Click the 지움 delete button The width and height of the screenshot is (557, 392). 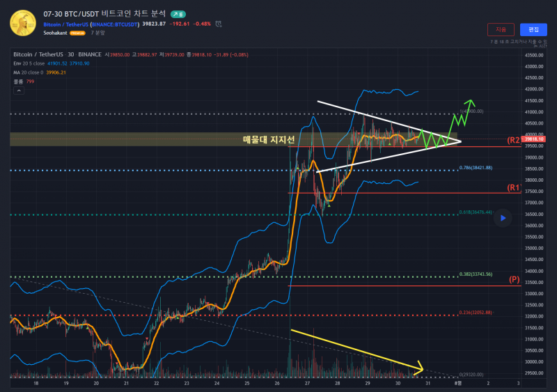(501, 29)
